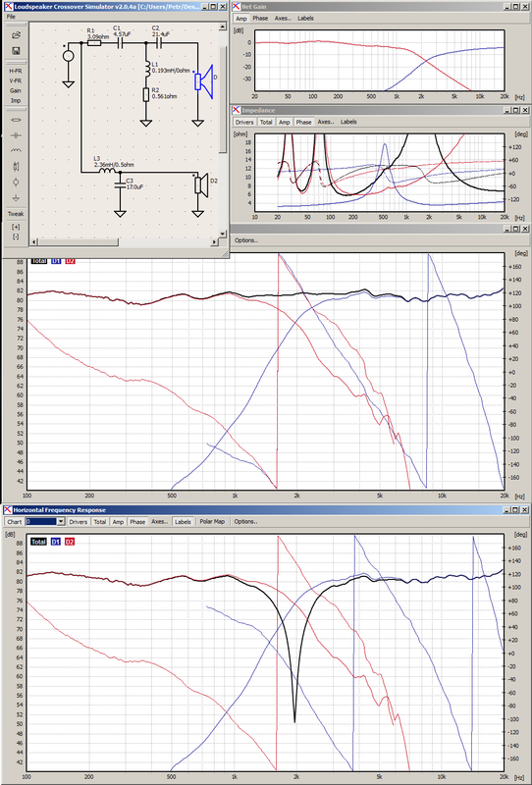
Task: Select resistor R1 in the schematic
Action: coord(94,43)
